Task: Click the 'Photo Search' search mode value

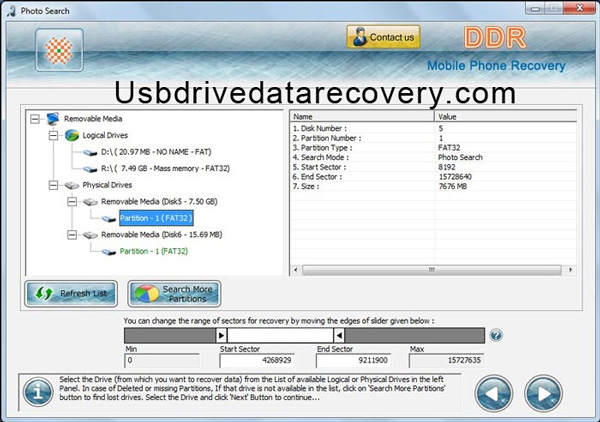Action: point(460,157)
